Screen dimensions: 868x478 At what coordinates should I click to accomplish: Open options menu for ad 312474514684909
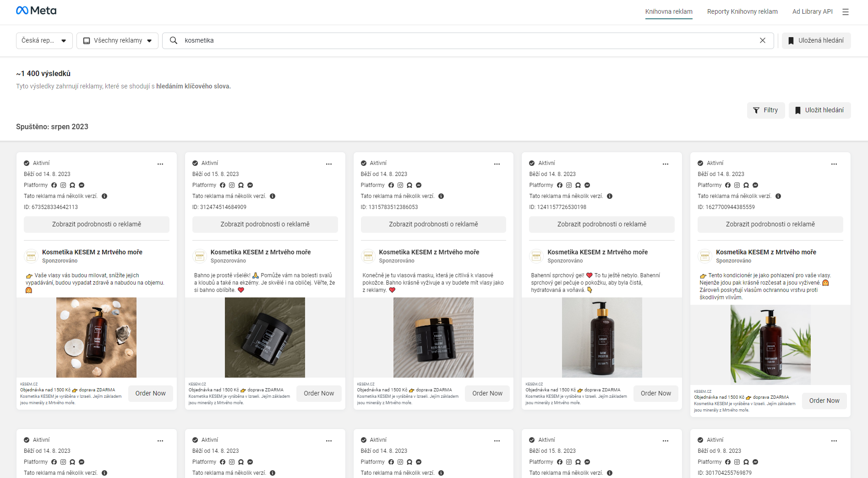329,164
